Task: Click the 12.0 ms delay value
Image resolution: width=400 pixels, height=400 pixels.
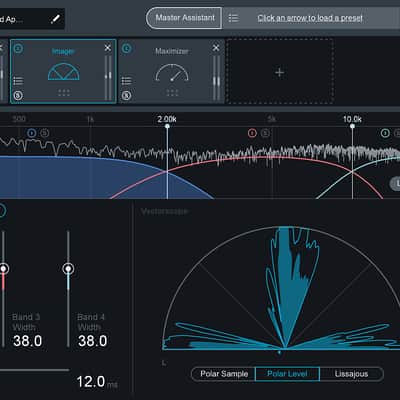Action: point(91,382)
